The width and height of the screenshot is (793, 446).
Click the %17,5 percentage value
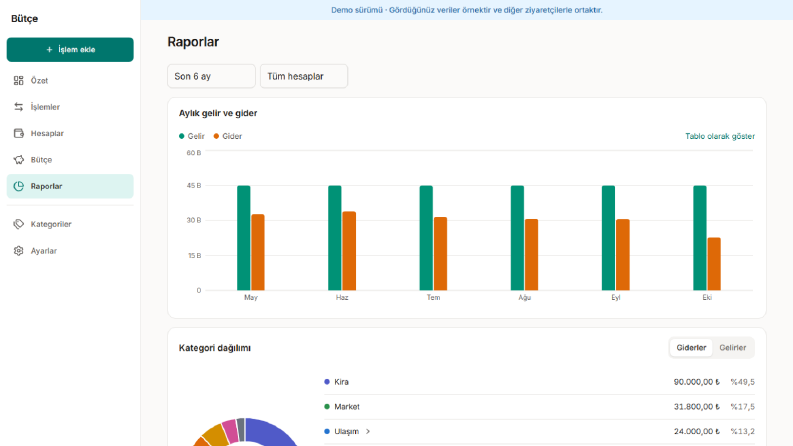pos(742,407)
